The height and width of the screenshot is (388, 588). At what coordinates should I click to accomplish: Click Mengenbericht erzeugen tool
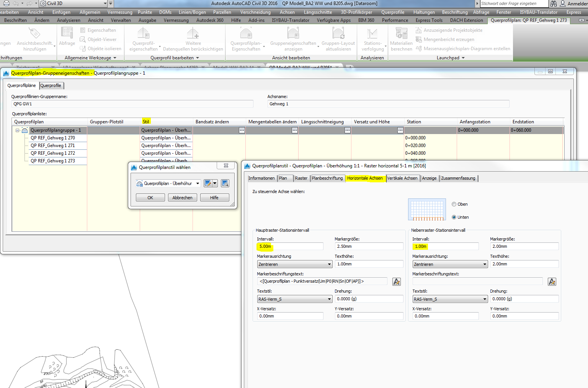point(445,39)
